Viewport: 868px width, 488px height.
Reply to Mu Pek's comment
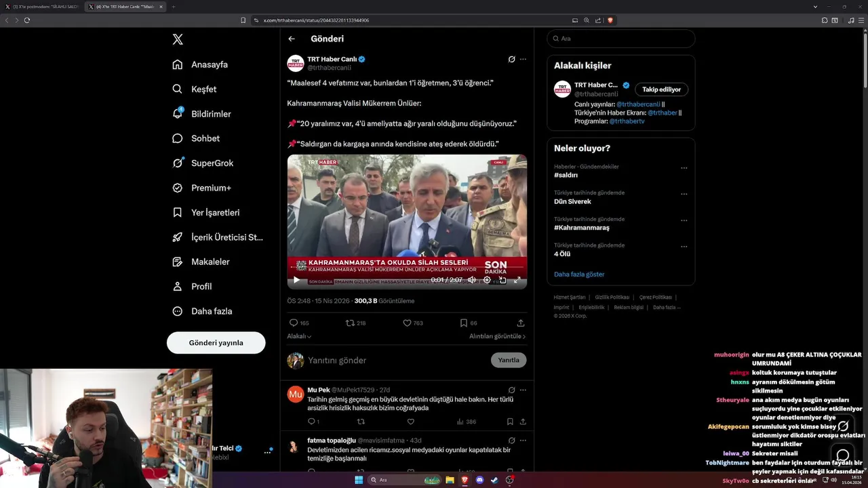coord(312,422)
